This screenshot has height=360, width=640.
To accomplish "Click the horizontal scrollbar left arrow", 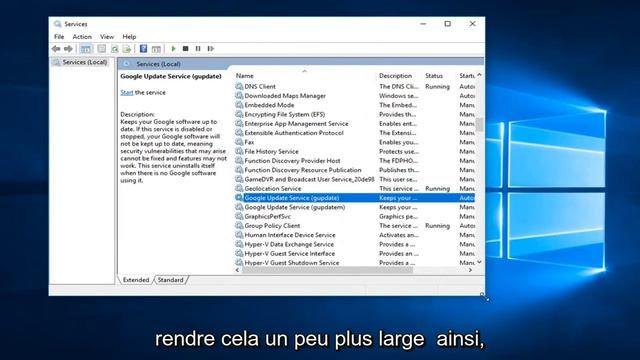I will click(x=238, y=270).
